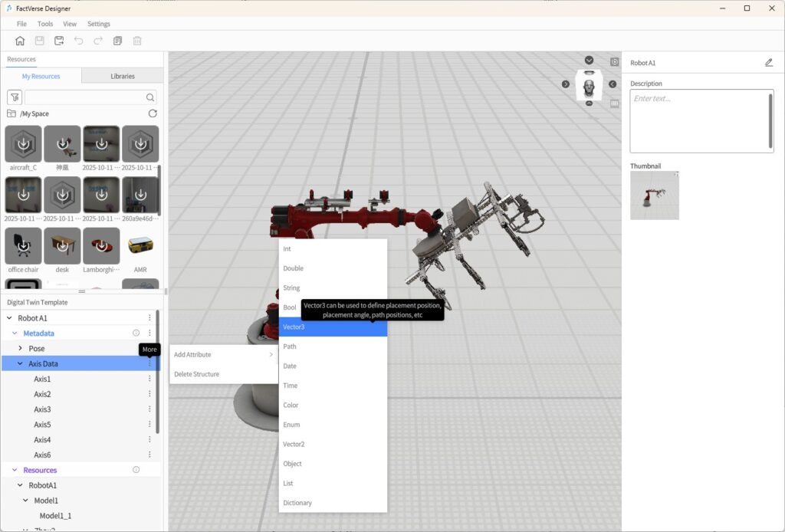Toggle the camera focus icon in the viewport corner
The height and width of the screenshot is (532, 785).
click(614, 62)
